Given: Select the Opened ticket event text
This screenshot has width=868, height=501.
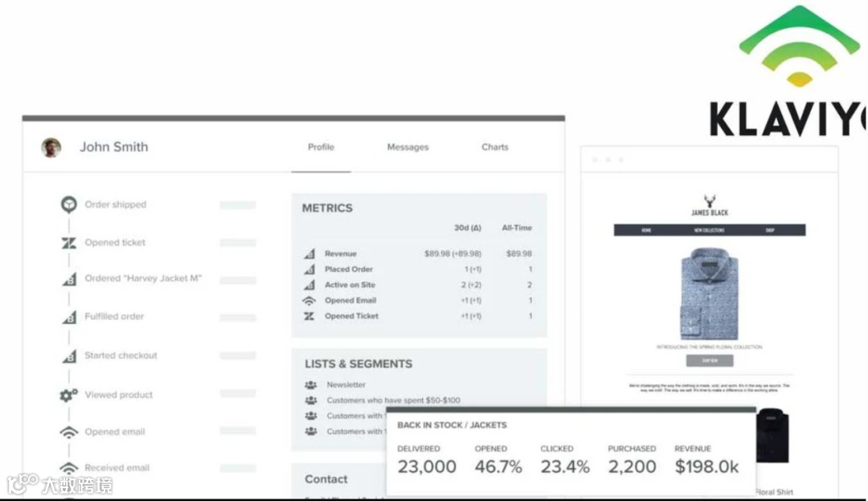Looking at the screenshot, I should click(x=115, y=243).
